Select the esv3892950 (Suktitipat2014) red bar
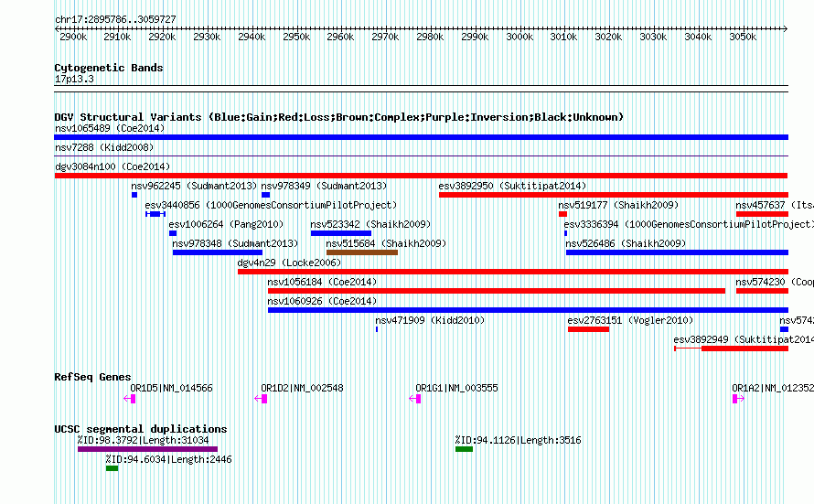The width and height of the screenshot is (814, 504). 613,195
